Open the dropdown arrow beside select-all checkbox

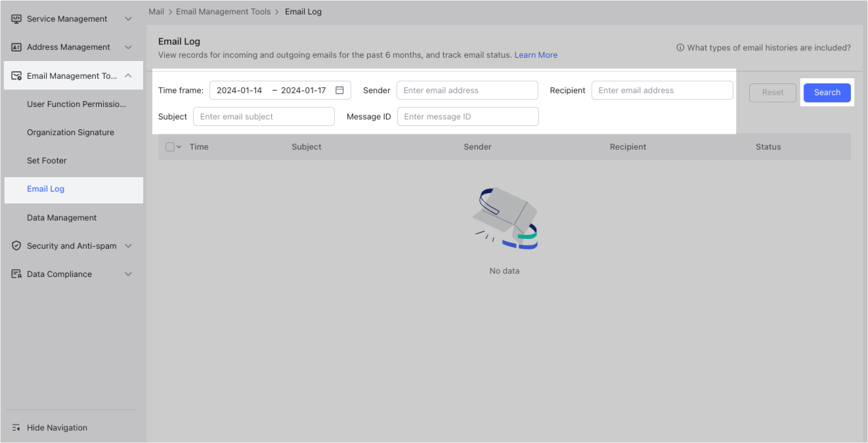click(179, 147)
